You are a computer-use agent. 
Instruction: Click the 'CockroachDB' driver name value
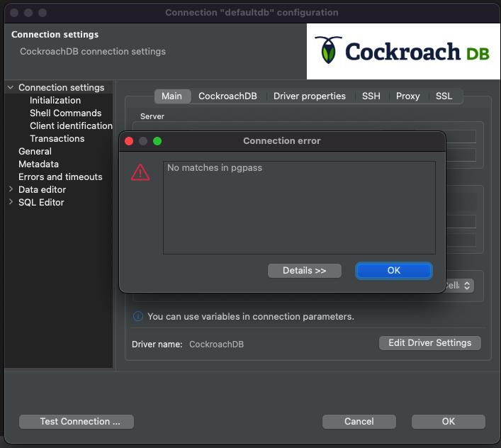[x=216, y=345]
